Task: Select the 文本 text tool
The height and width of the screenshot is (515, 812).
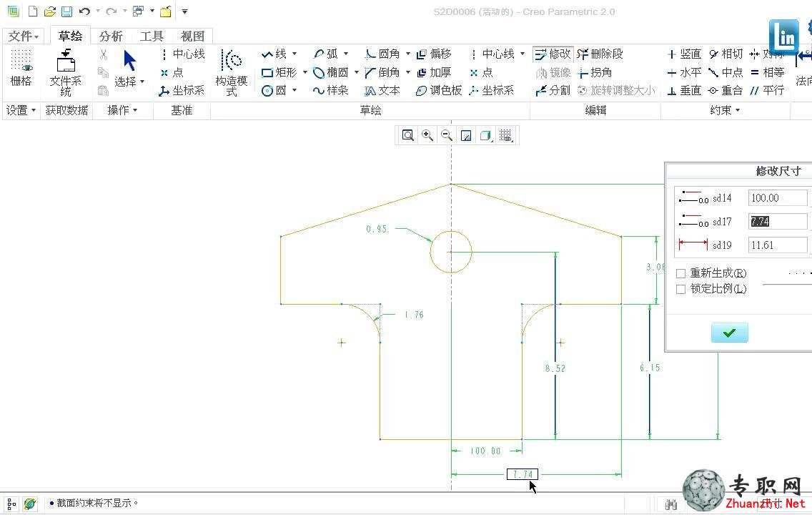Action: 382,91
